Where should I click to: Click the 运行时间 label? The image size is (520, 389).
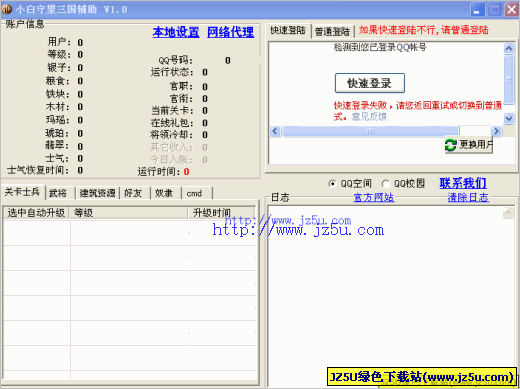(159, 172)
